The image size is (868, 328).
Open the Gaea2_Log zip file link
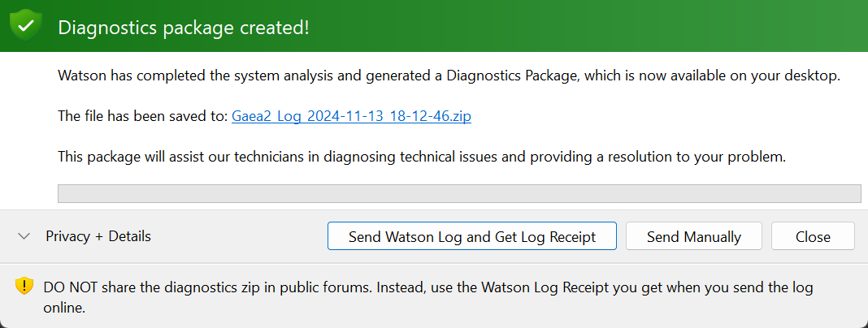click(x=351, y=116)
